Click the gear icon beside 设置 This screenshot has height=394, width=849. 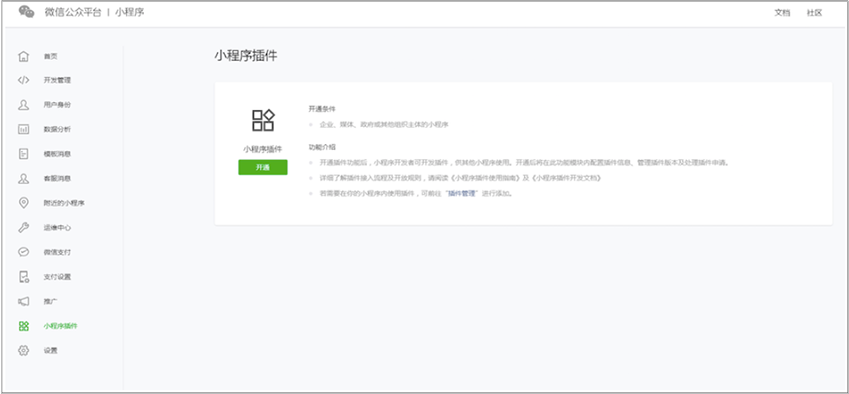pos(23,351)
